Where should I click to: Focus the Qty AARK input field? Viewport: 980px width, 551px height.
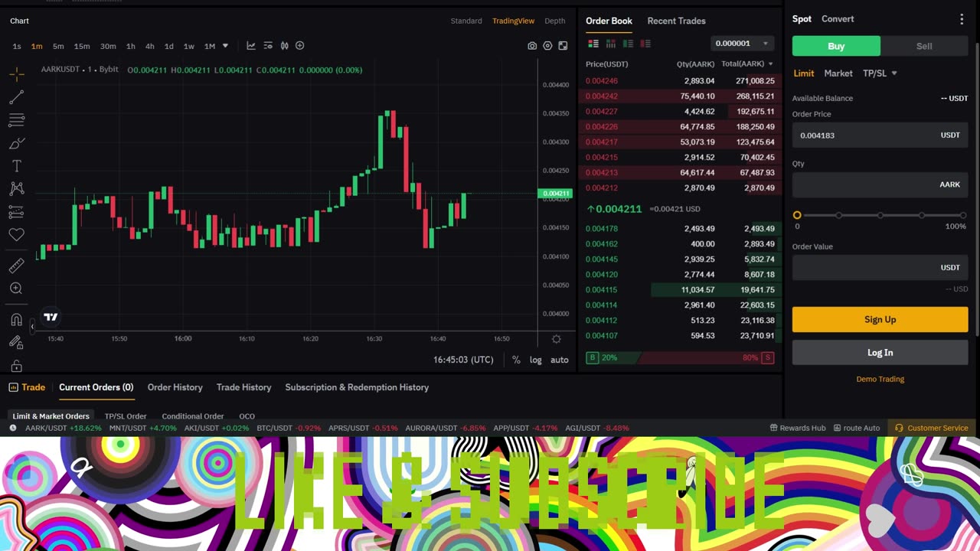[880, 184]
